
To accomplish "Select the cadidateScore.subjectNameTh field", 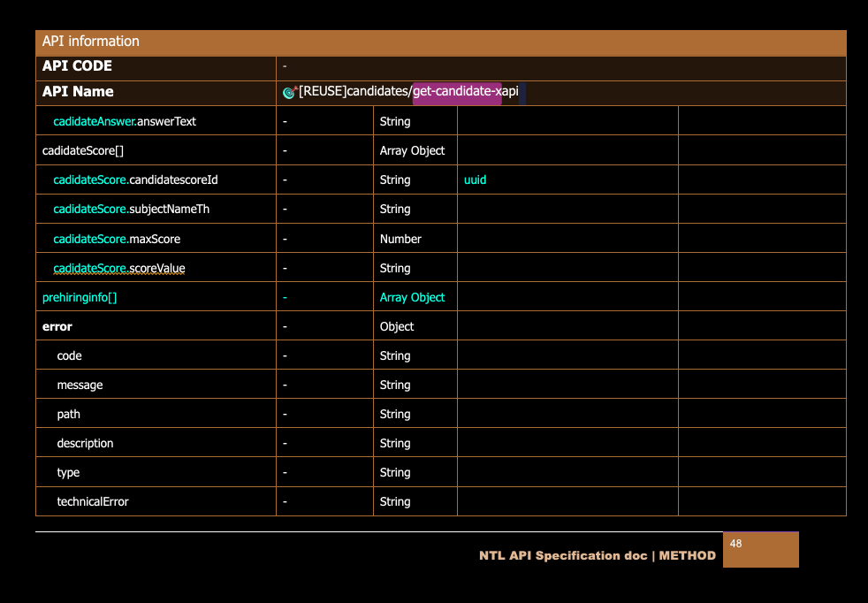I will click(131, 209).
